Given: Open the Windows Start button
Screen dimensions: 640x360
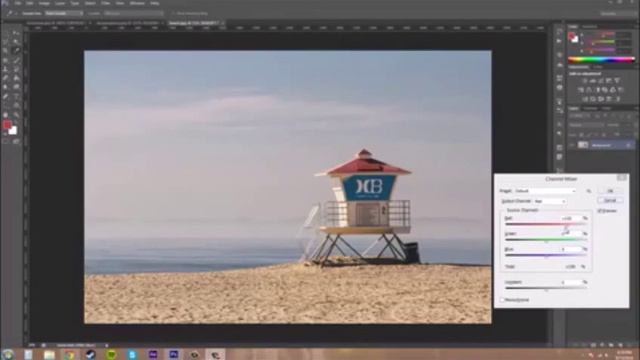Looking at the screenshot, I should click(8, 354).
